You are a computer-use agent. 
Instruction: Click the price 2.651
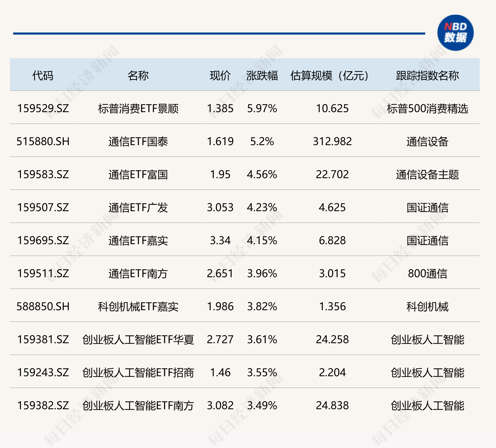pyautogui.click(x=220, y=274)
